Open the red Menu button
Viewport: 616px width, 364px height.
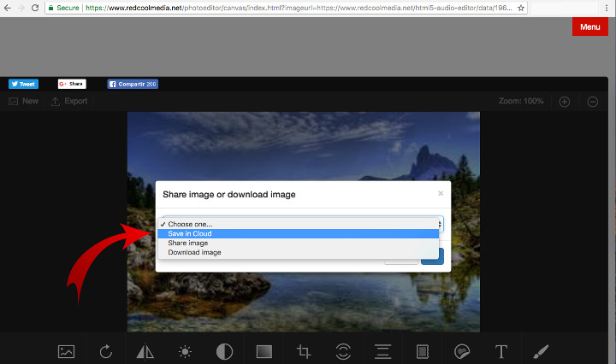[x=589, y=27]
